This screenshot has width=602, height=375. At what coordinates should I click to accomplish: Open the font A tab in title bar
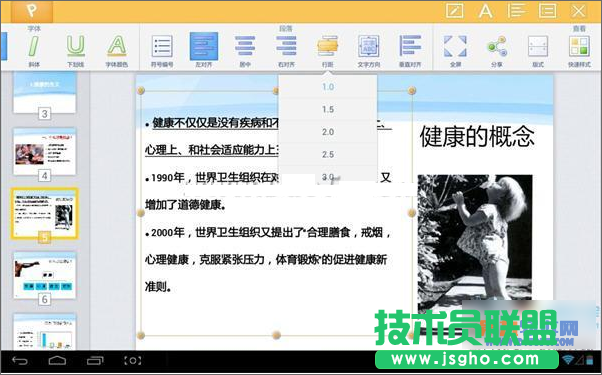tap(486, 11)
